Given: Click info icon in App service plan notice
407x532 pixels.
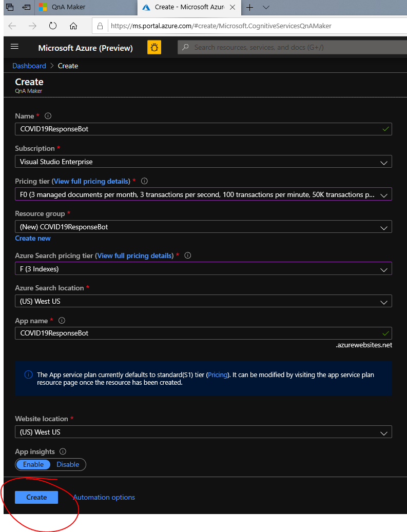Looking at the screenshot, I should pos(29,375).
